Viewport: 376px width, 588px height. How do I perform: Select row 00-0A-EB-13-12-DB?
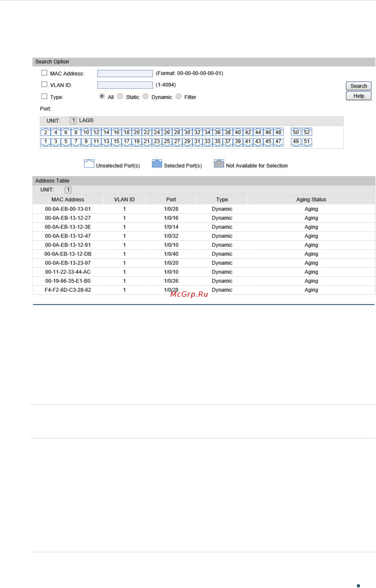(204, 254)
